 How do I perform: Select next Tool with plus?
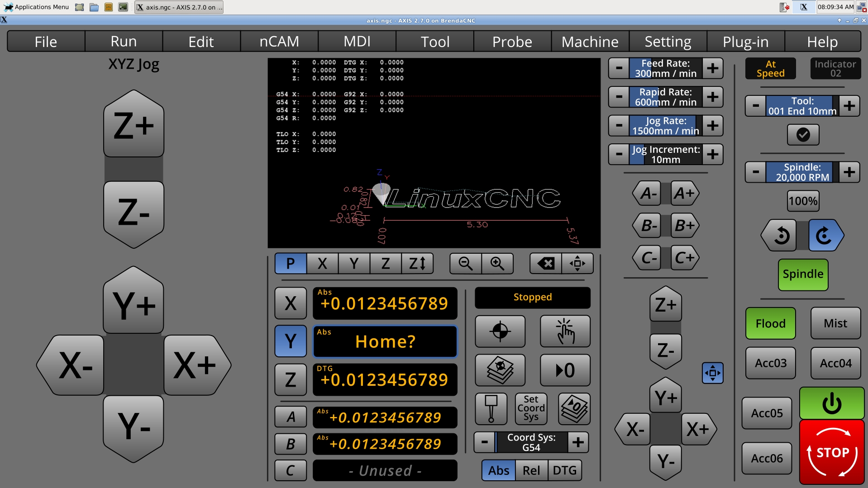849,106
